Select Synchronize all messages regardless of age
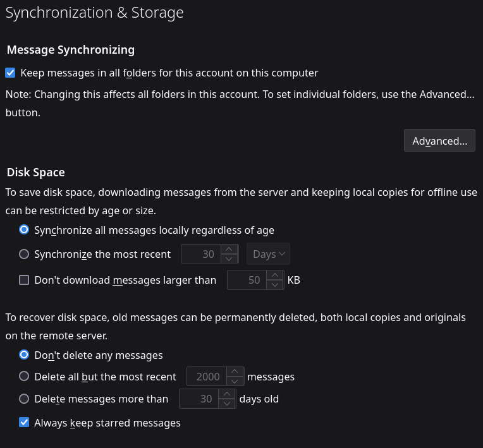 (24, 230)
